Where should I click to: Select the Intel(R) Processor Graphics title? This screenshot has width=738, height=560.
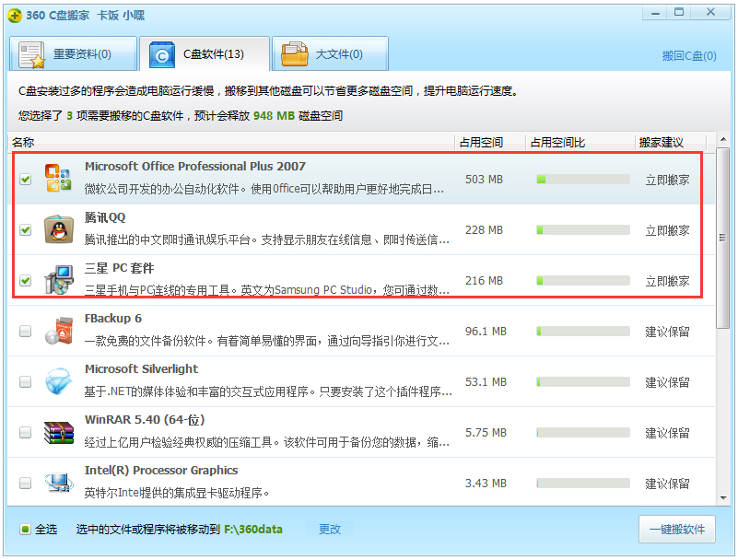tap(161, 470)
